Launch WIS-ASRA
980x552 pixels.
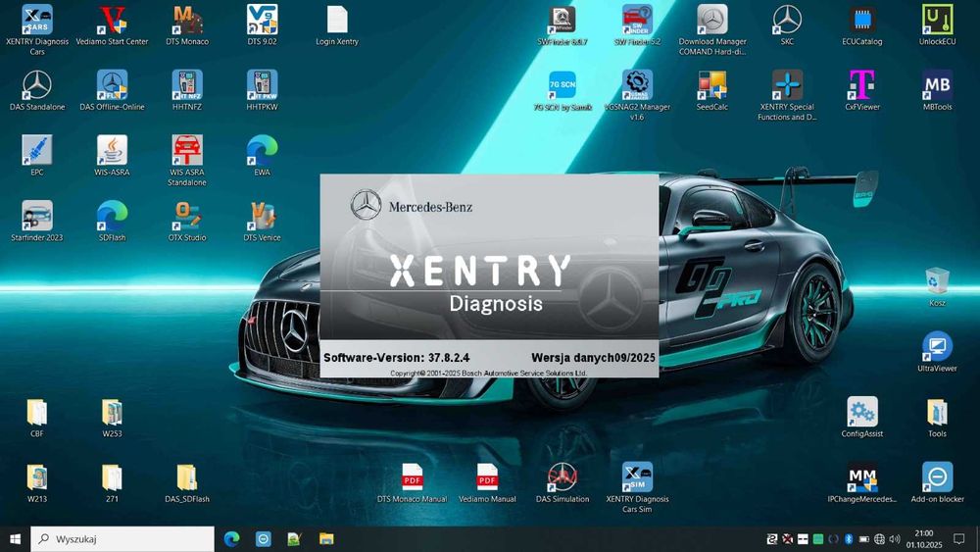(112, 151)
